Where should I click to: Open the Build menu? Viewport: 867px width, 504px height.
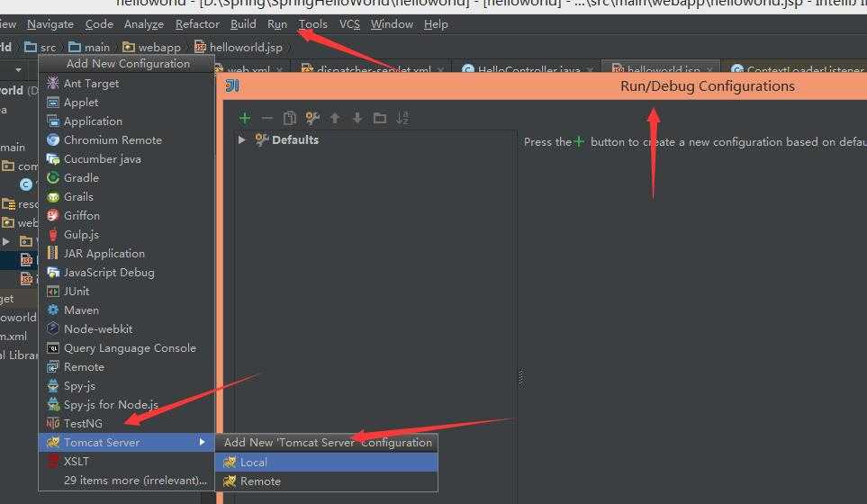click(x=243, y=24)
